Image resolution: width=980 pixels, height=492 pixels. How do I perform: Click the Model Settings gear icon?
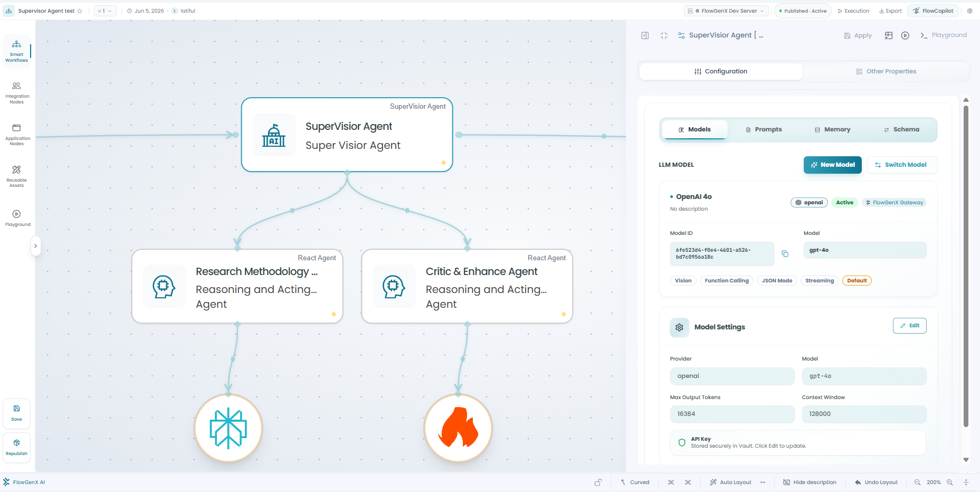[679, 327]
